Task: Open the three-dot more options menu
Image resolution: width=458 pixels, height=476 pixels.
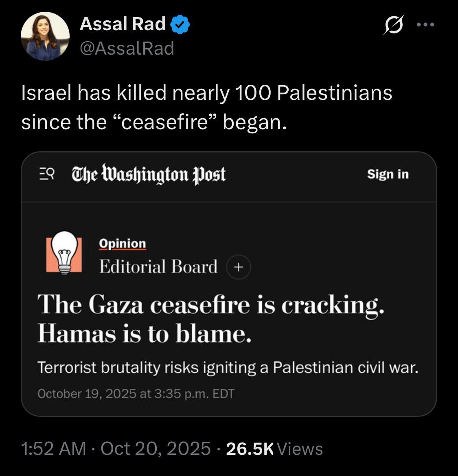Action: 426,25
